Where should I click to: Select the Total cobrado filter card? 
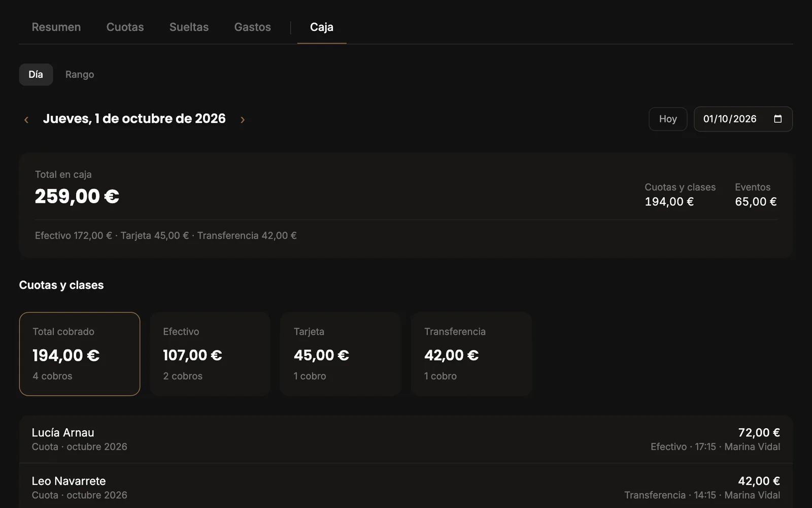tap(80, 354)
